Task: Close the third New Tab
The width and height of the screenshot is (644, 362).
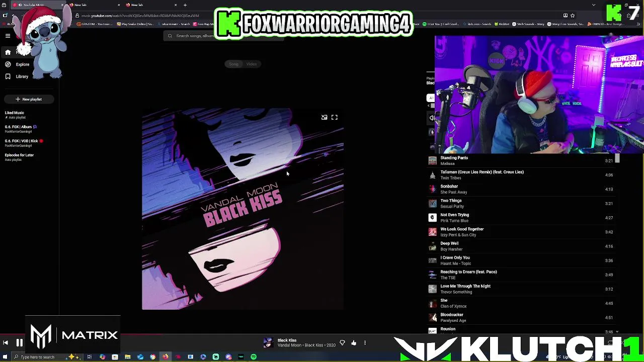Action: coord(176,5)
